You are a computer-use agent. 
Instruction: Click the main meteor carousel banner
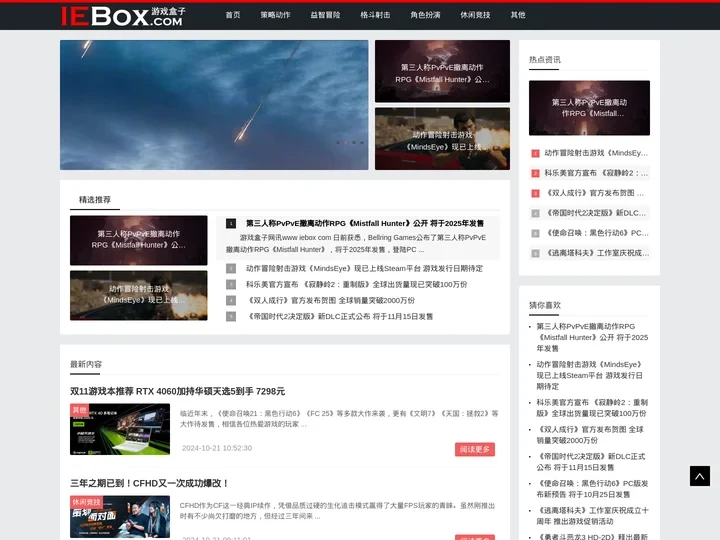pos(214,105)
